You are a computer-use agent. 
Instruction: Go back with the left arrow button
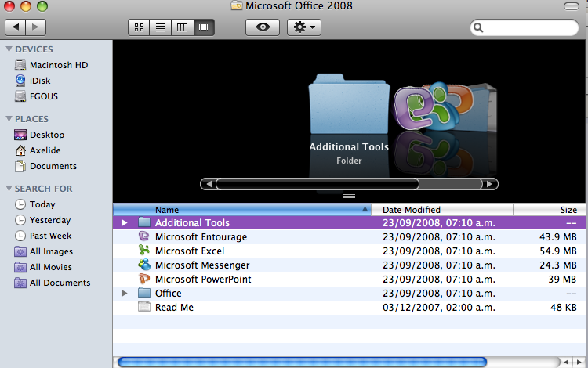(16, 27)
